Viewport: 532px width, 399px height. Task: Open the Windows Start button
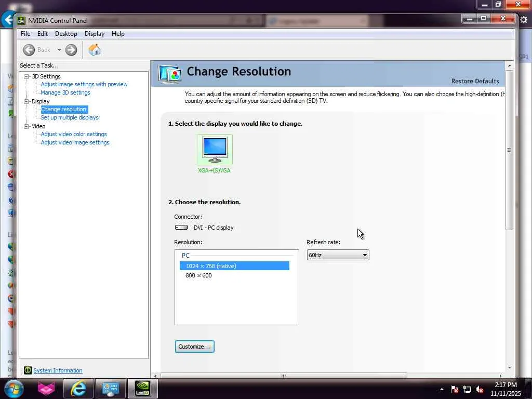pos(13,389)
